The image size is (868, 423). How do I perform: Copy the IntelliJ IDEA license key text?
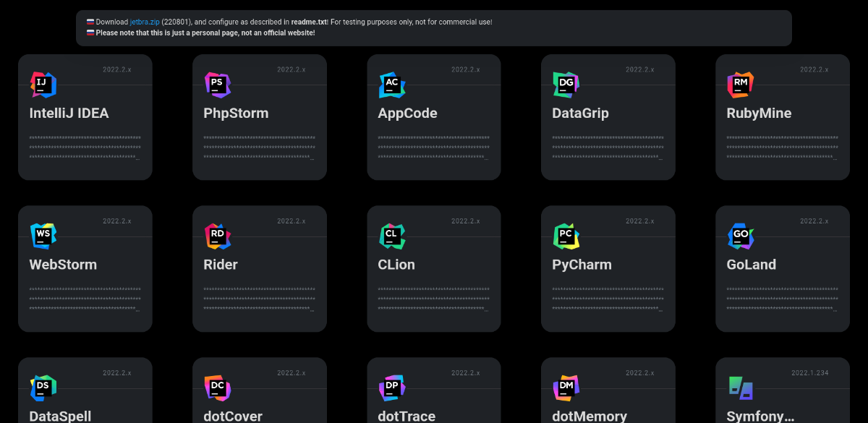point(85,146)
